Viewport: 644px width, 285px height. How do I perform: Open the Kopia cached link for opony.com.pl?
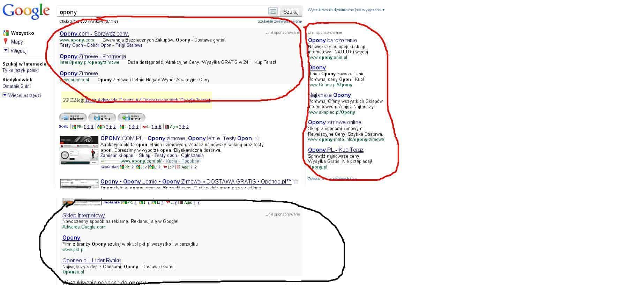click(x=171, y=161)
